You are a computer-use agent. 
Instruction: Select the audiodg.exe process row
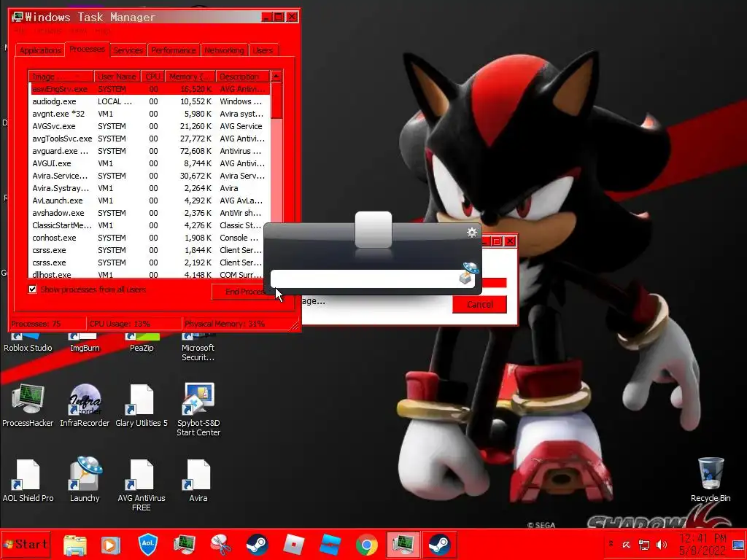(x=149, y=101)
